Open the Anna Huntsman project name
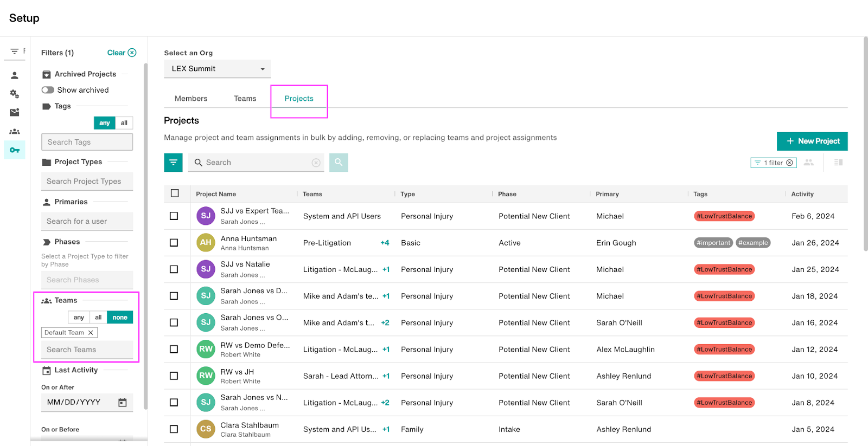868x446 pixels. tap(248, 238)
